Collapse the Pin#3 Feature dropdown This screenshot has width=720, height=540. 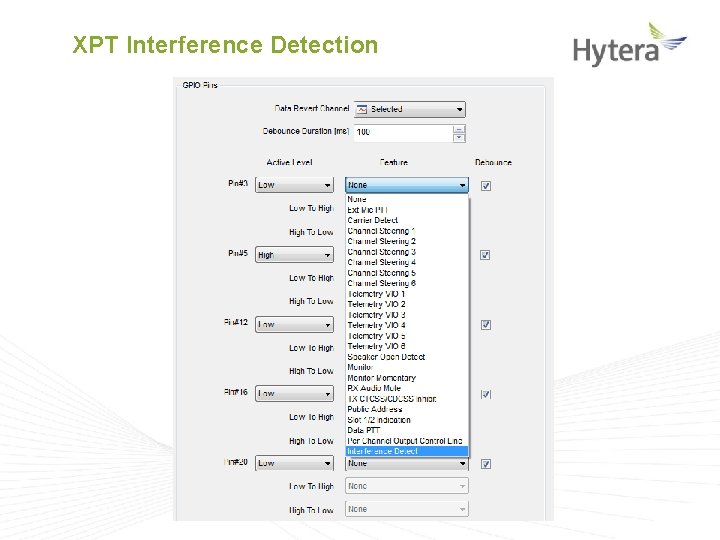point(406,185)
